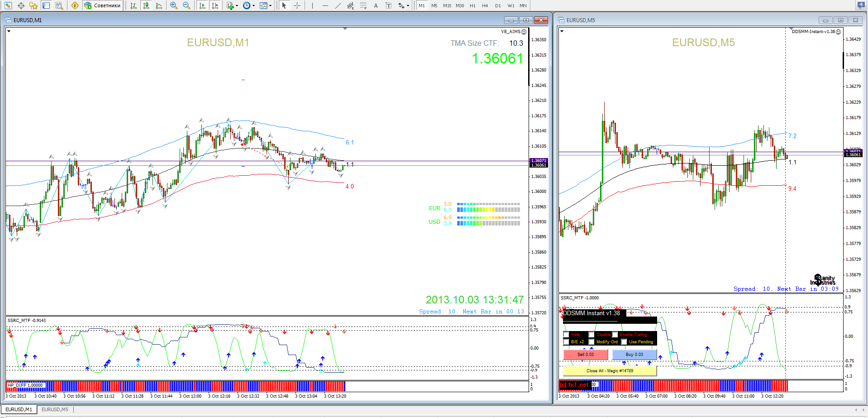
Task: Open the Market Watch panel icon
Action: (8, 5)
